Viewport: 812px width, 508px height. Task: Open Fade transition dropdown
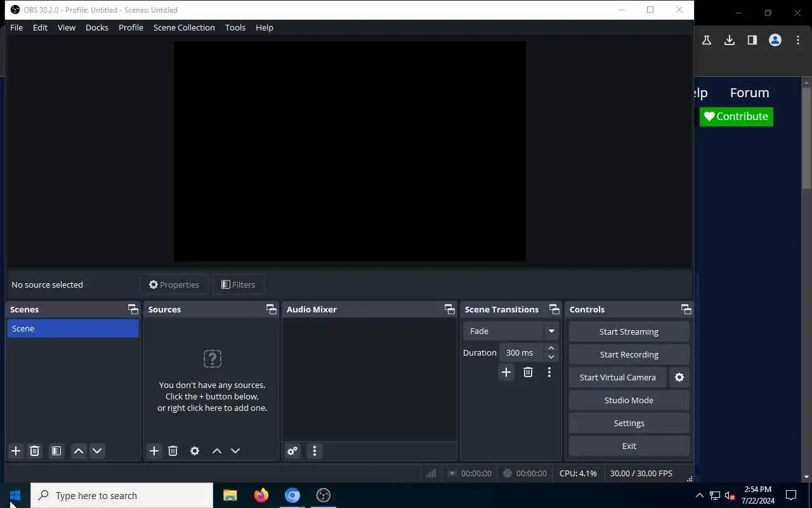[511, 331]
